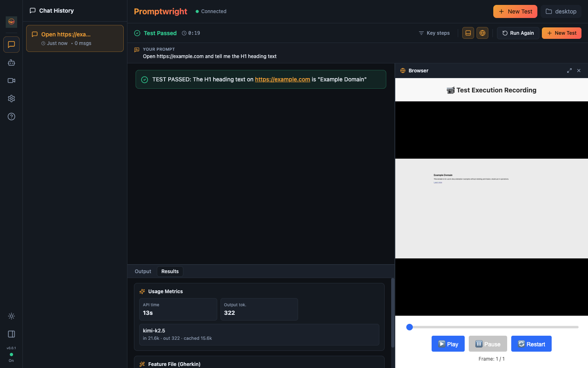The image size is (588, 368).
Task: Click the recording slider handle
Action: pyautogui.click(x=410, y=327)
